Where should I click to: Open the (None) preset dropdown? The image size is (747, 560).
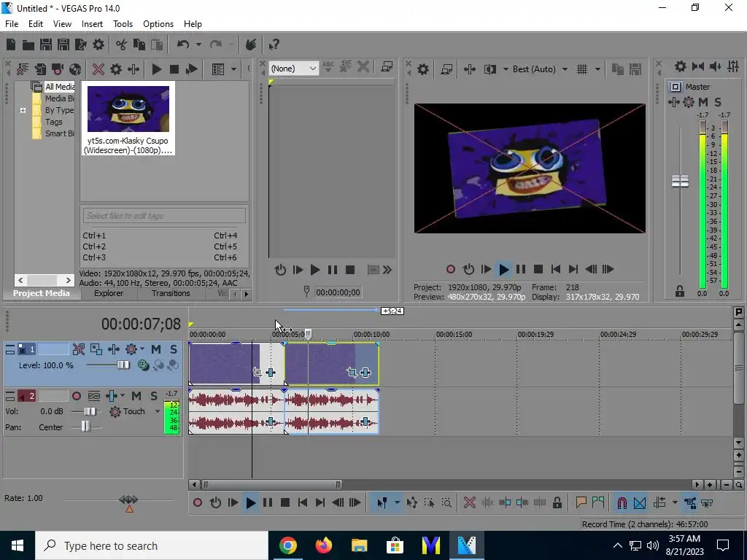(x=293, y=69)
